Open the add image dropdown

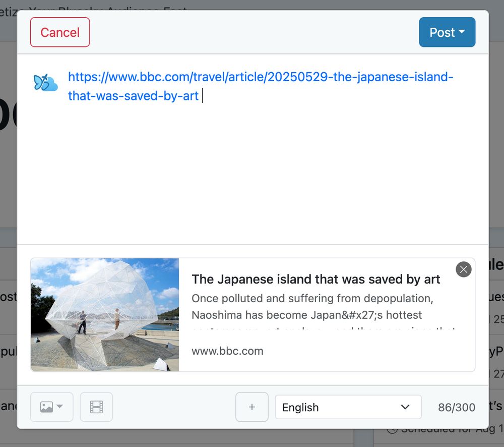[x=52, y=407]
